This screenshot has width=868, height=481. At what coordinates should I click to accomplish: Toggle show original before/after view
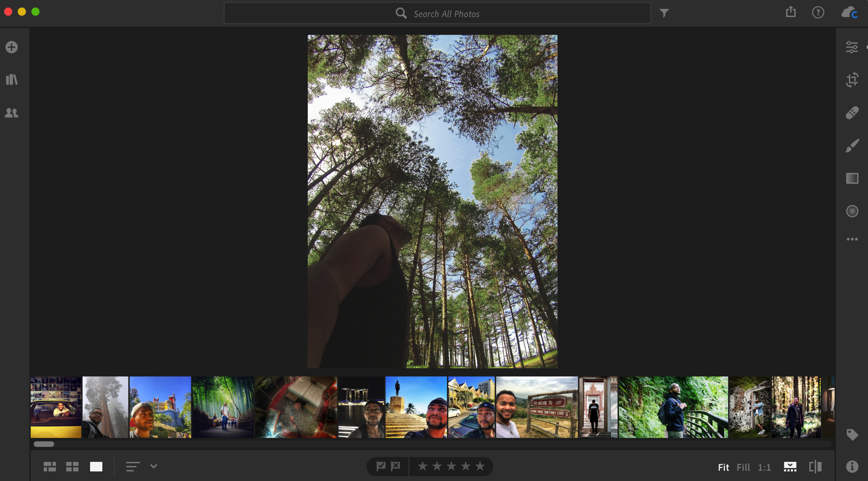tap(815, 467)
